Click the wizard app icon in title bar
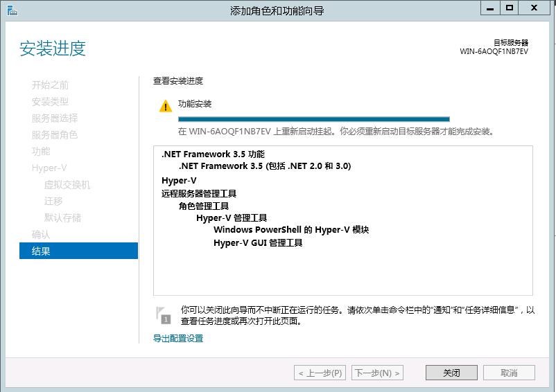This screenshot has height=392, width=556. [x=12, y=10]
